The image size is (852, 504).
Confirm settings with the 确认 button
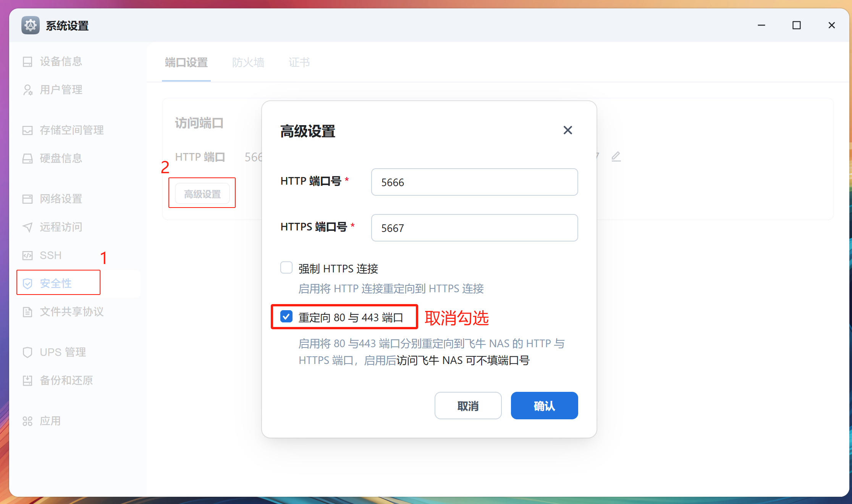[544, 406]
